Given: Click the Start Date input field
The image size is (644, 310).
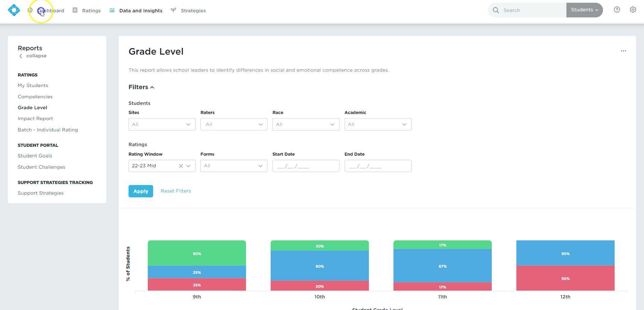Looking at the screenshot, I should pyautogui.click(x=306, y=166).
